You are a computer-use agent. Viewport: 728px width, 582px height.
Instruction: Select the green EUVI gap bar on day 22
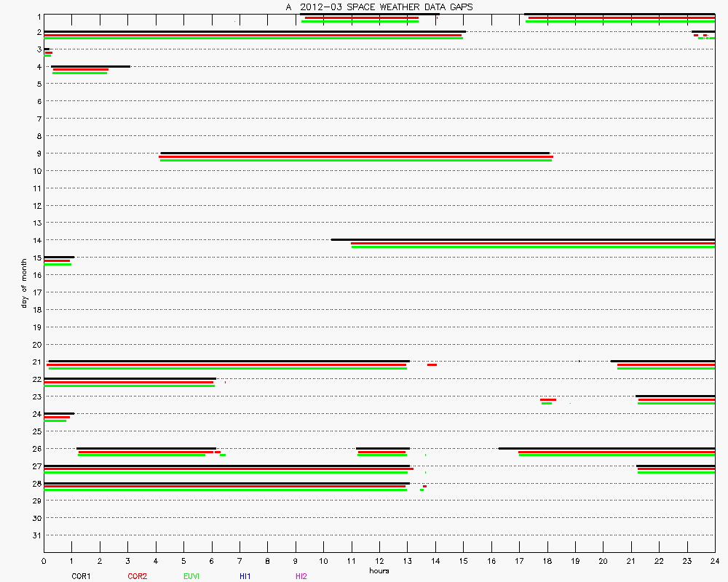[129, 386]
